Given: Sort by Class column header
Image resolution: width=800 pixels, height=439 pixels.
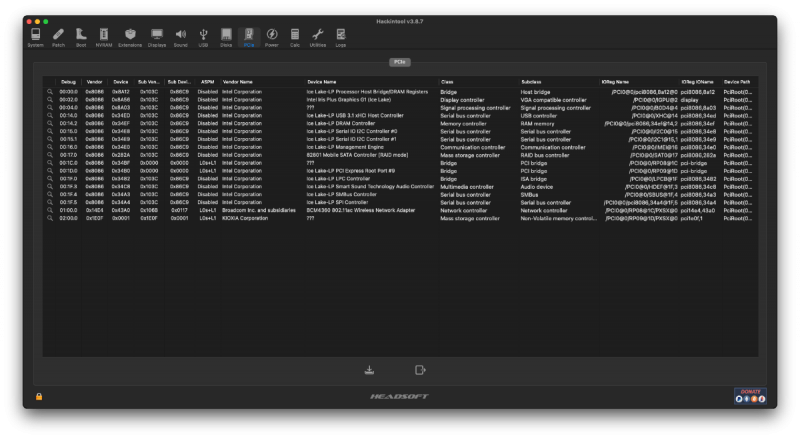Looking at the screenshot, I should [479, 82].
